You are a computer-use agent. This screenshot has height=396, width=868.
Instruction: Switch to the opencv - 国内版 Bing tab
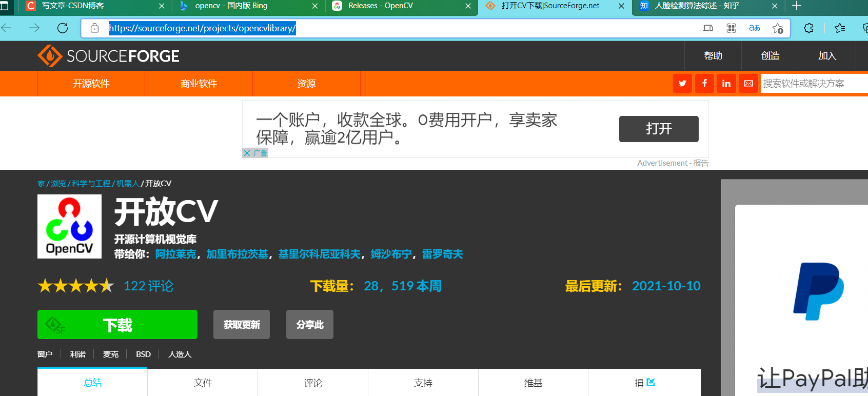click(x=231, y=6)
